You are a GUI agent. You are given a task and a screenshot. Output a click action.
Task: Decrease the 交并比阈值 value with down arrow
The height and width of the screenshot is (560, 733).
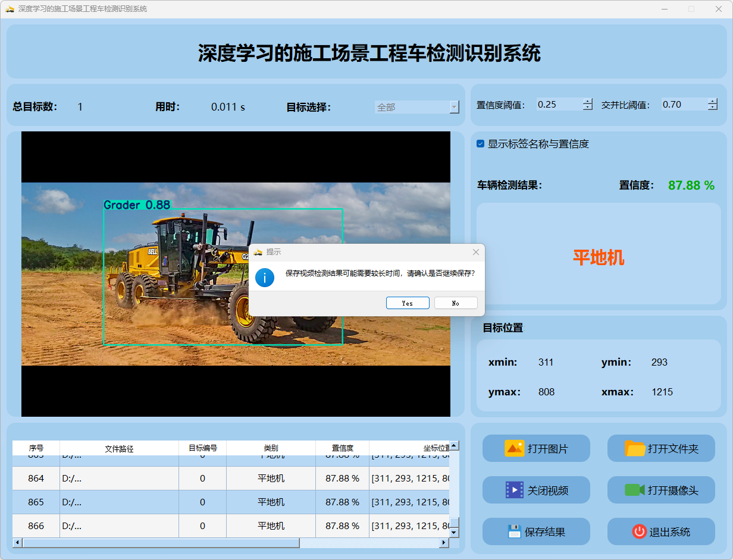click(x=712, y=108)
